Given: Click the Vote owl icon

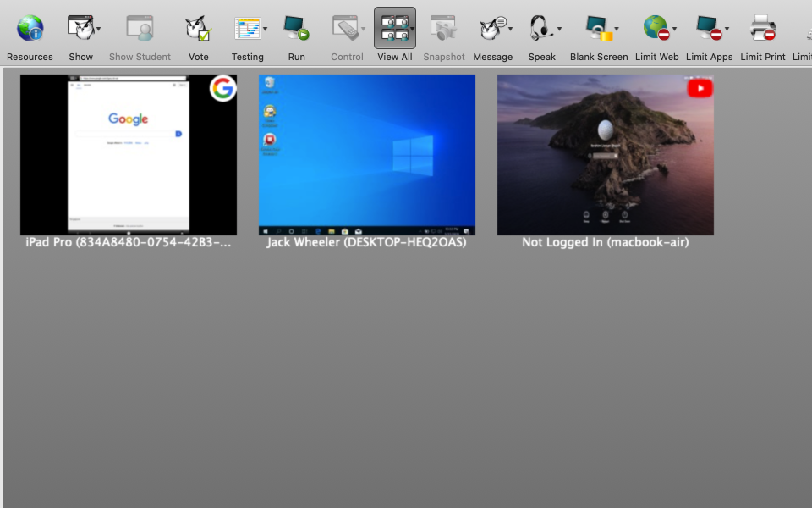Looking at the screenshot, I should coord(198,30).
